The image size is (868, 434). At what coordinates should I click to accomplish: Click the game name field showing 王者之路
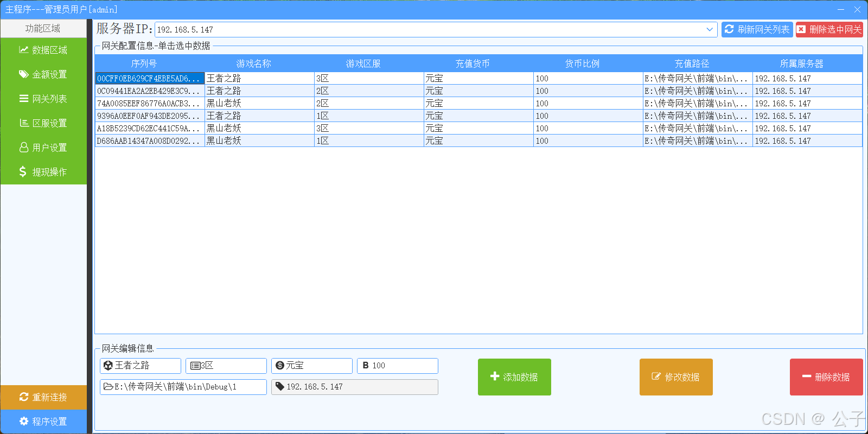[141, 366]
